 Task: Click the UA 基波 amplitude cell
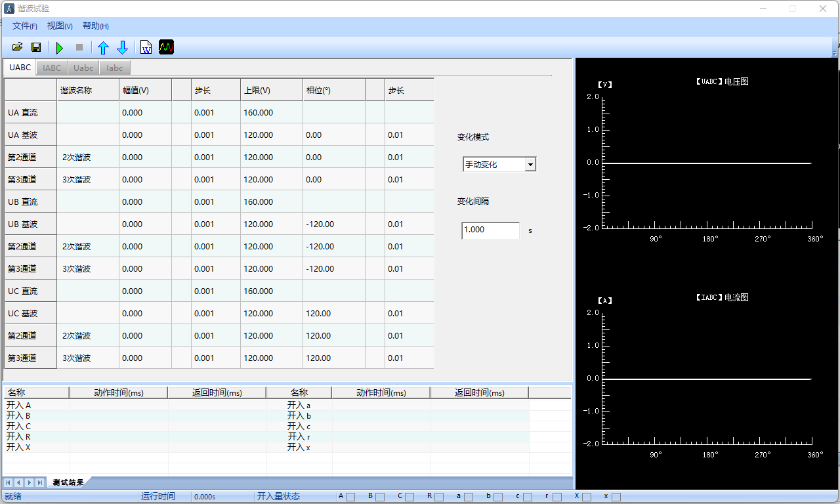click(145, 135)
